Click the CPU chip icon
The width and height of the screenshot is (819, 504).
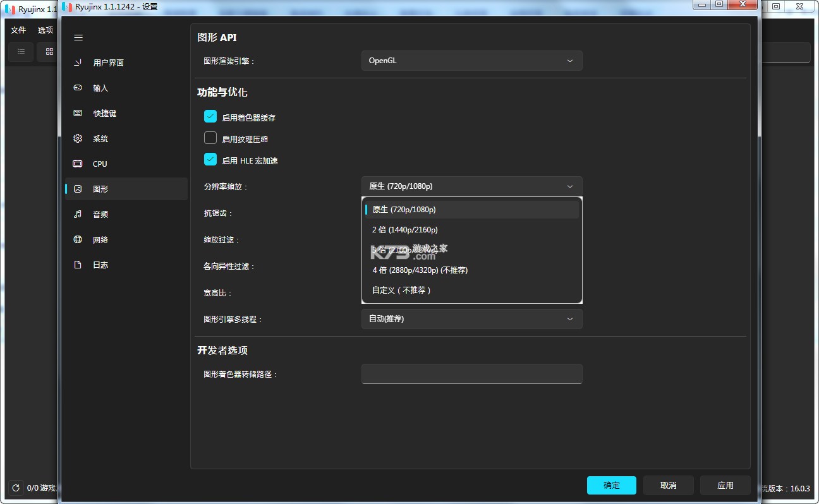[x=78, y=164]
